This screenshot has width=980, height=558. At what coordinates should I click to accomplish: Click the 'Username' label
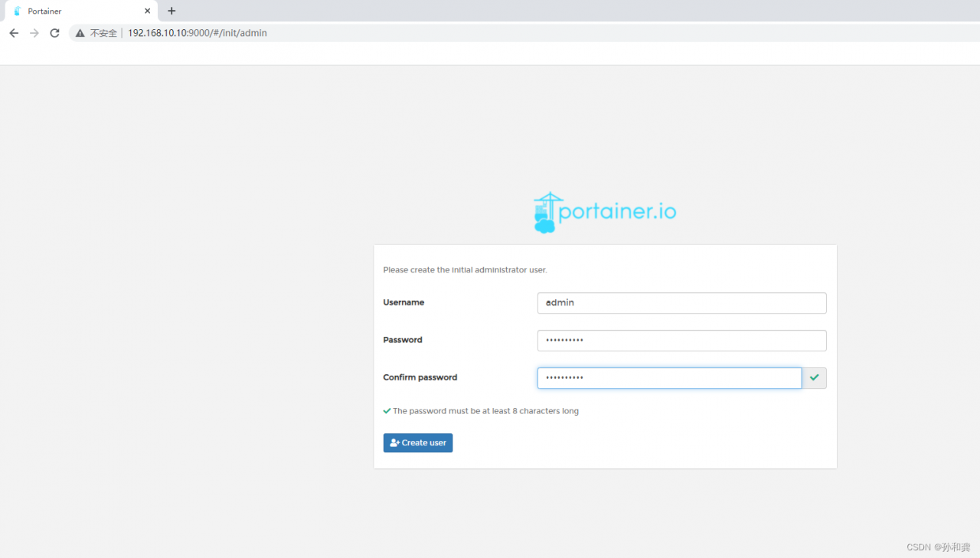[x=403, y=303]
